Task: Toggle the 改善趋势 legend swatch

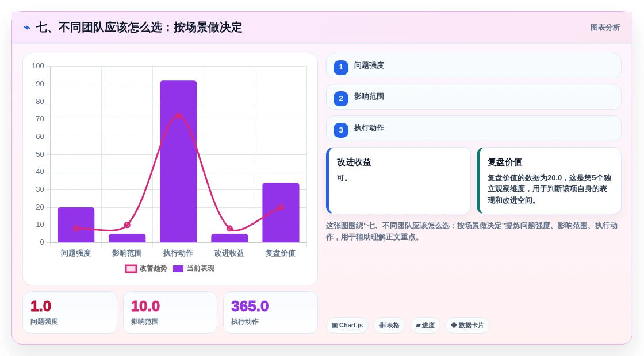Action: (x=131, y=269)
